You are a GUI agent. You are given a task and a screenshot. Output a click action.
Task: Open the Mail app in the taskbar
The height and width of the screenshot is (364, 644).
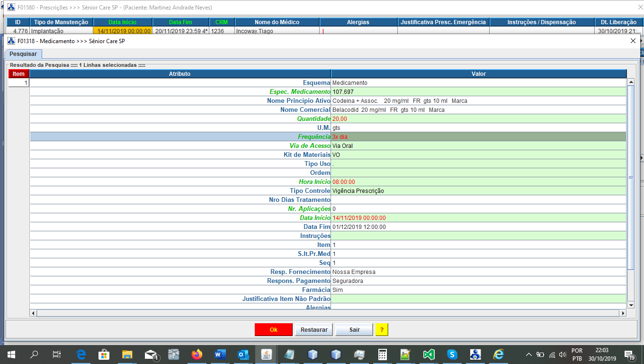[x=151, y=354]
